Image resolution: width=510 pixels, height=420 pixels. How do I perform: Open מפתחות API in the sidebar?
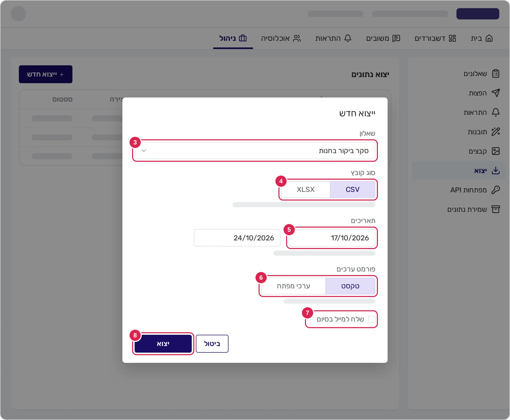[x=458, y=190]
